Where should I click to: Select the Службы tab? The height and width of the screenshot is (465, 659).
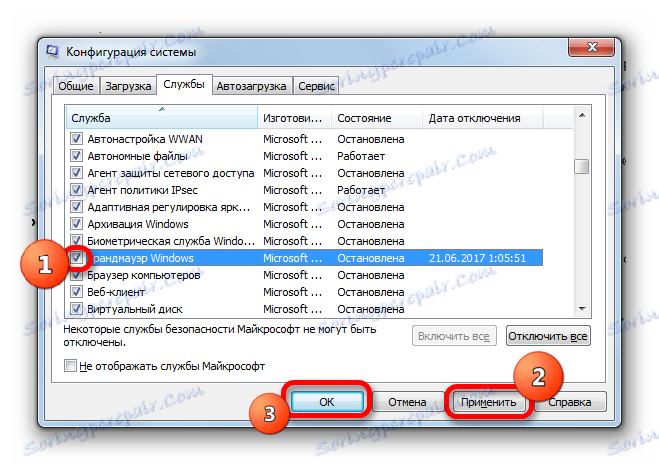point(184,85)
